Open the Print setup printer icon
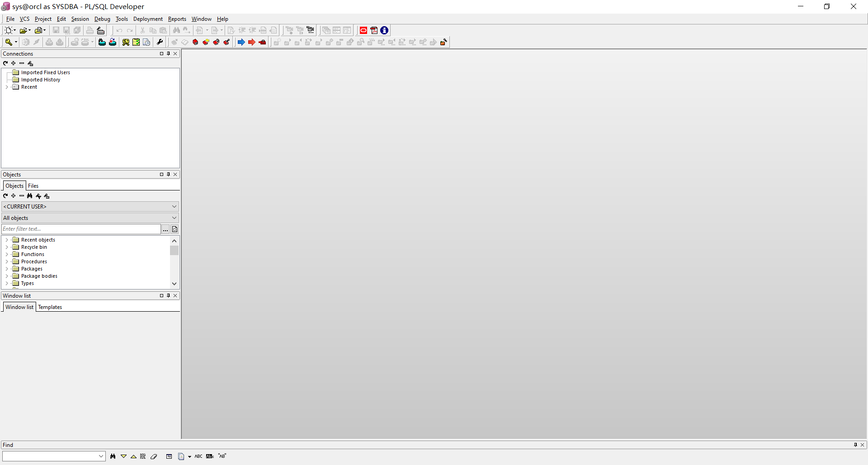868x465 pixels. [101, 30]
